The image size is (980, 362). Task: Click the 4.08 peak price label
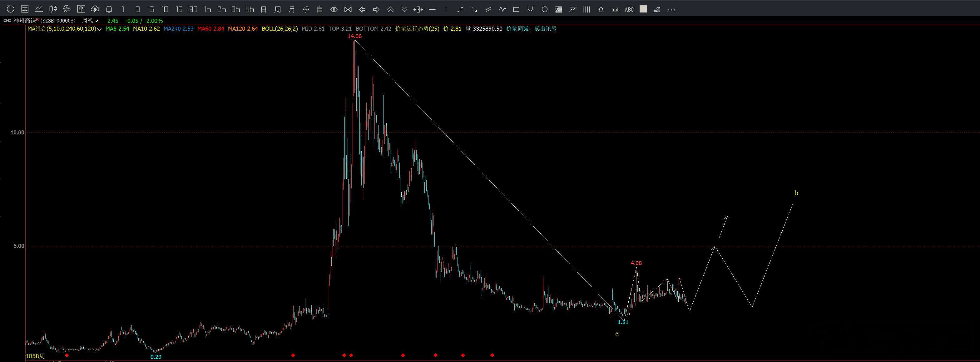tap(636, 263)
